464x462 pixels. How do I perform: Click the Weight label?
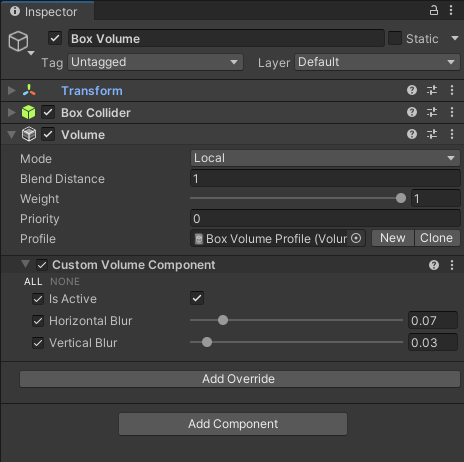click(40, 199)
